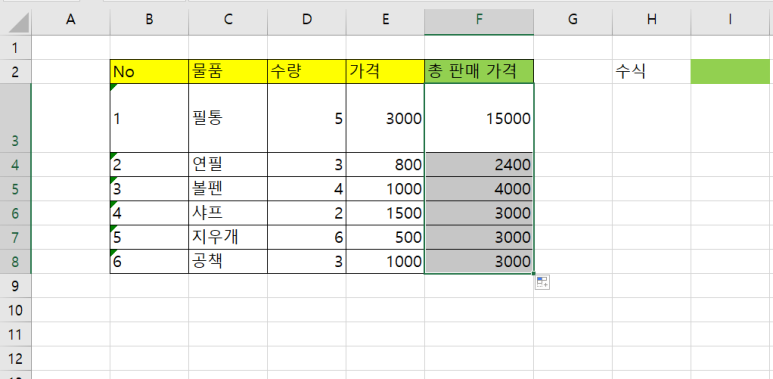This screenshot has height=379, width=773.
Task: Select row 8 header
Action: click(x=15, y=261)
